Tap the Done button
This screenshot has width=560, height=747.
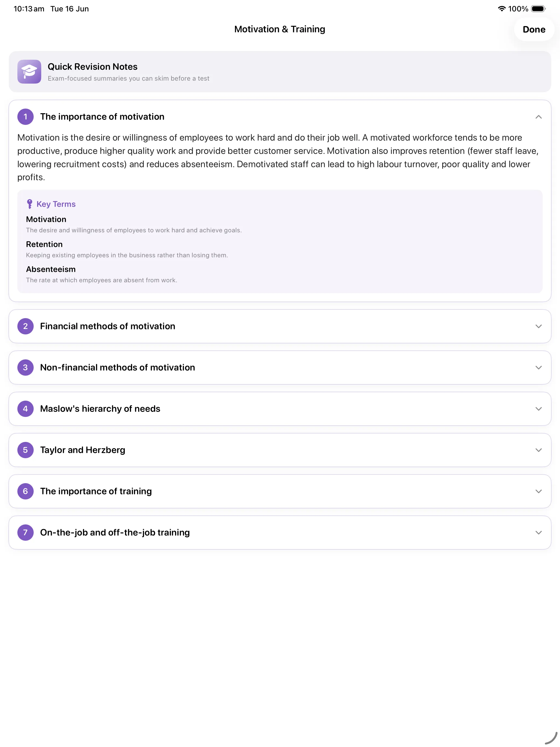534,29
